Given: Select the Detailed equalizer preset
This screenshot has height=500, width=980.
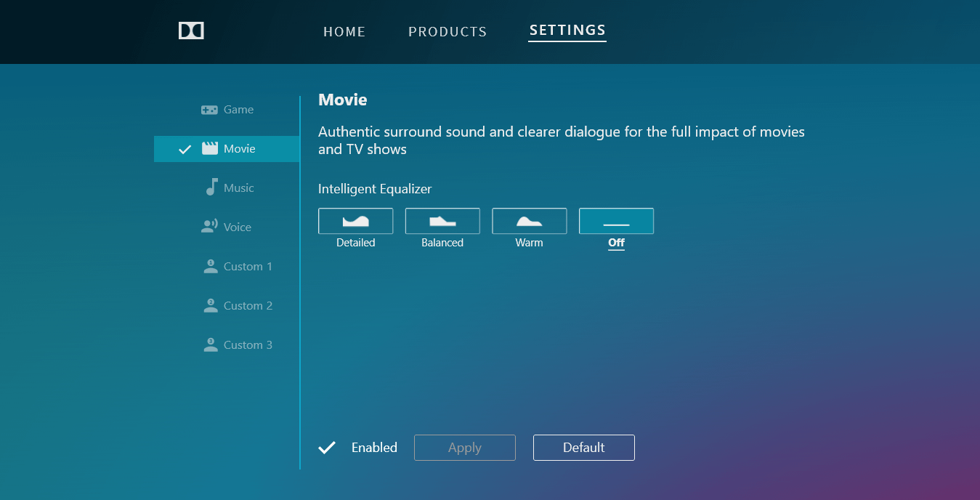Looking at the screenshot, I should 356,221.
